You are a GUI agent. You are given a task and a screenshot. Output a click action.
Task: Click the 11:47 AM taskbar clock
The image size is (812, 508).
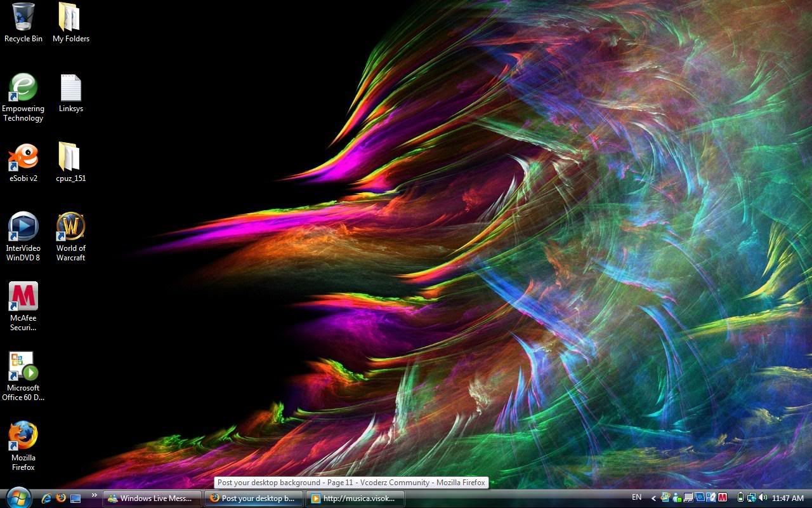[788, 498]
